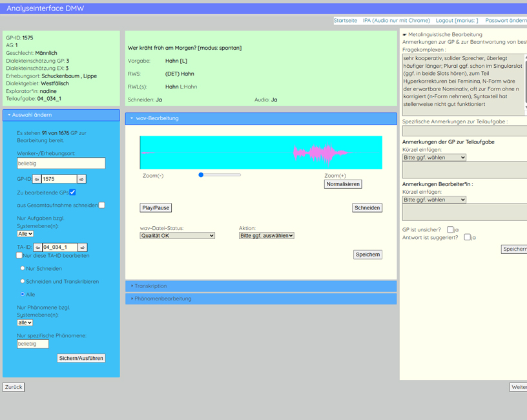Collapse the wav-Bearbeitung section

[260, 119]
